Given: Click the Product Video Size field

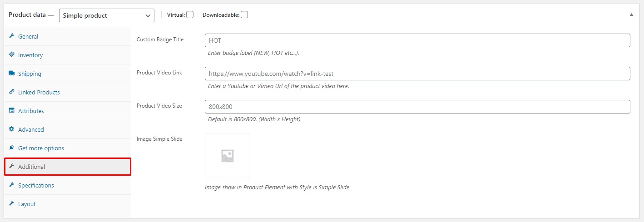Looking at the screenshot, I should pyautogui.click(x=417, y=107).
